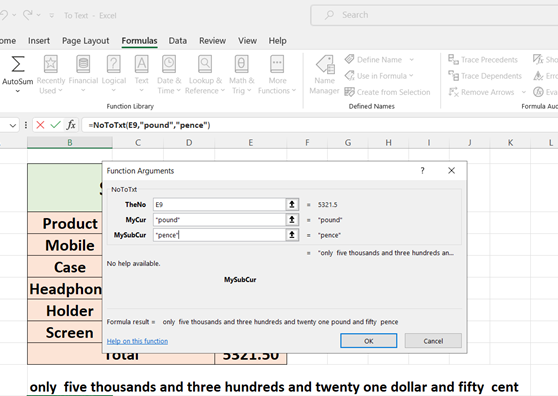Select column B header
Screen dimensions: 558x396
(x=70, y=143)
